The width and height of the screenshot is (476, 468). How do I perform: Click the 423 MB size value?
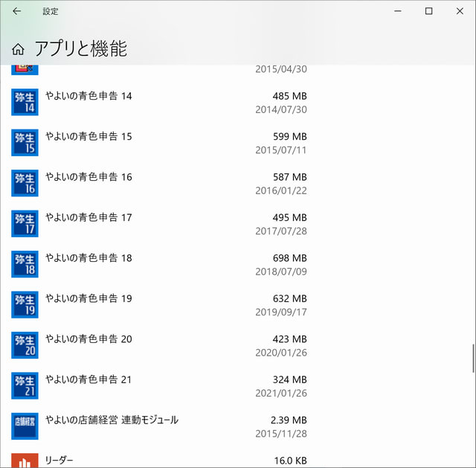pos(289,339)
